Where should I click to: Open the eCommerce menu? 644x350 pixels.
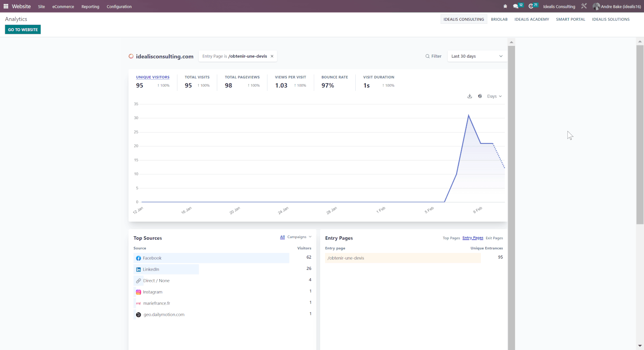click(x=63, y=6)
